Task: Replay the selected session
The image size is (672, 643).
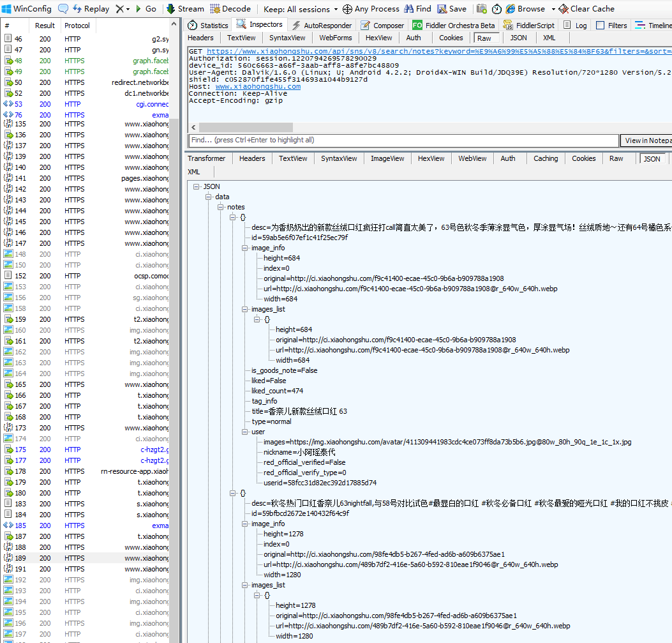Action: click(x=91, y=8)
